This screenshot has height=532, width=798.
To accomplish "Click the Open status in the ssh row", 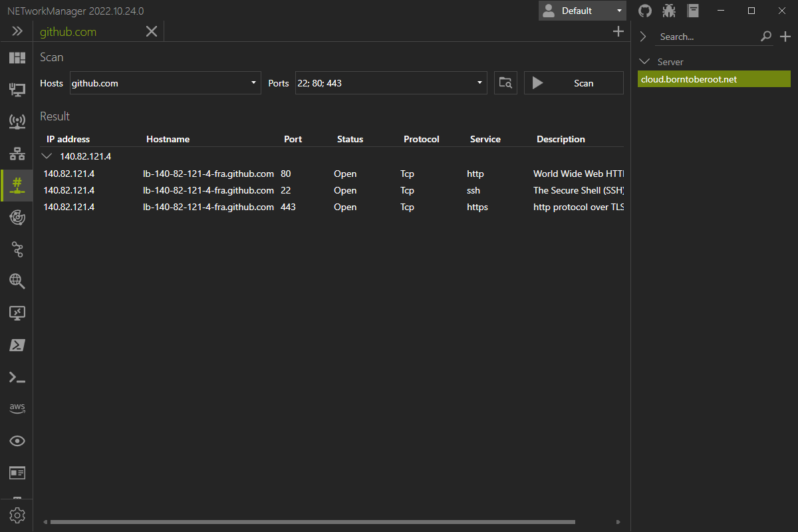I will click(345, 190).
